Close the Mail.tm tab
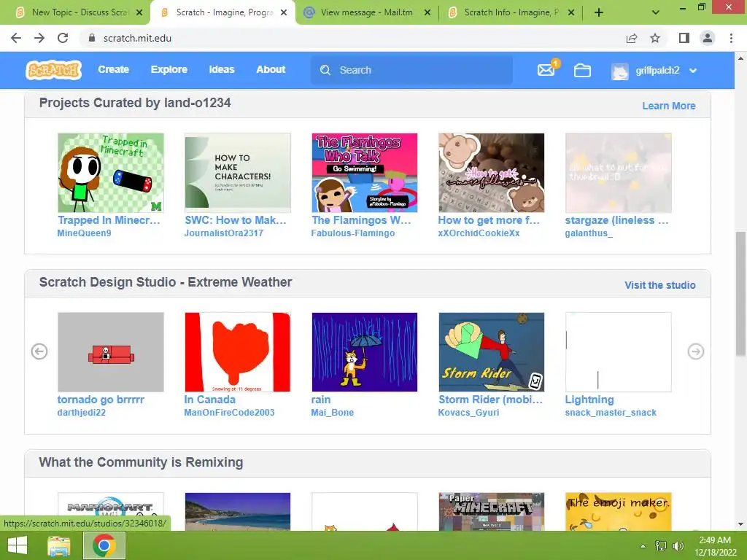Screen dimensions: 747x560 (x=427, y=13)
